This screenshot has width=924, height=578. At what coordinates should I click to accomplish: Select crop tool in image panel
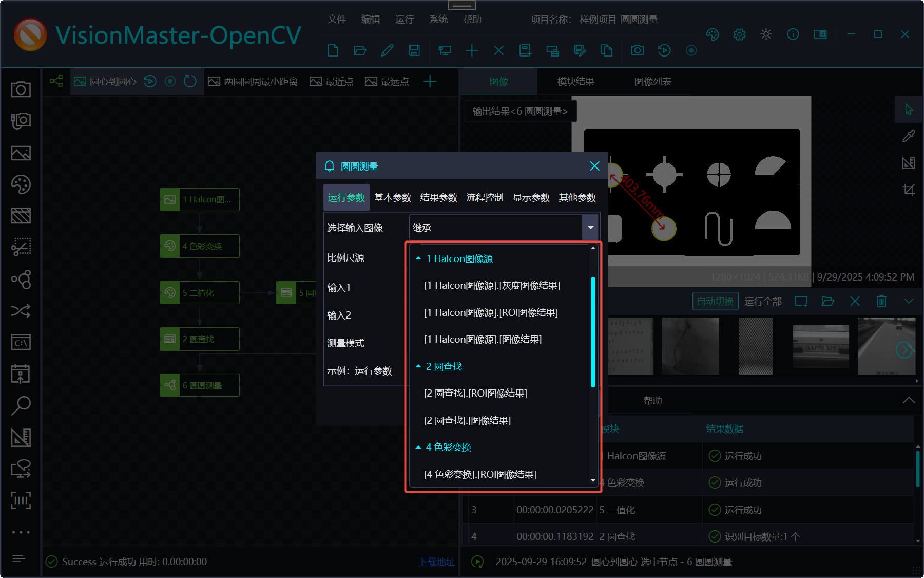(909, 190)
